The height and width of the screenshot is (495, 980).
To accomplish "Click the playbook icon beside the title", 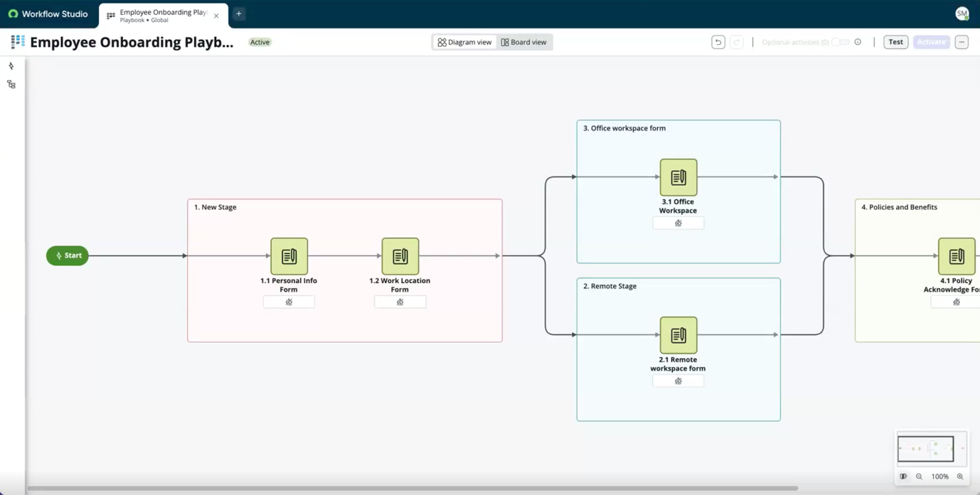I will 18,42.
